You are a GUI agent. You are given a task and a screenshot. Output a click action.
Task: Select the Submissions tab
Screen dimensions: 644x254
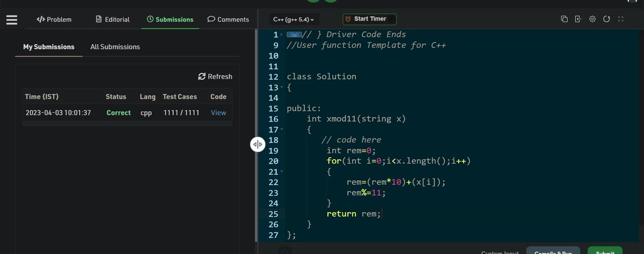[x=170, y=19]
